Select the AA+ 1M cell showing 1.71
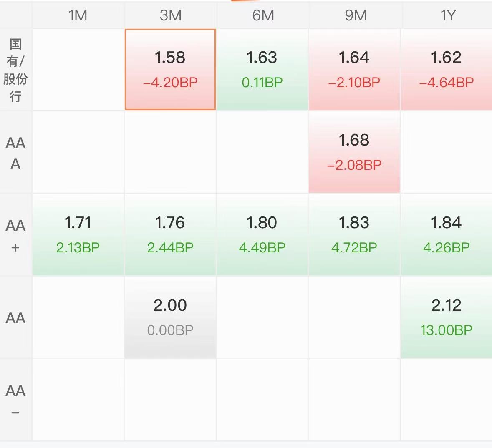The height and width of the screenshot is (448, 492). point(78,235)
